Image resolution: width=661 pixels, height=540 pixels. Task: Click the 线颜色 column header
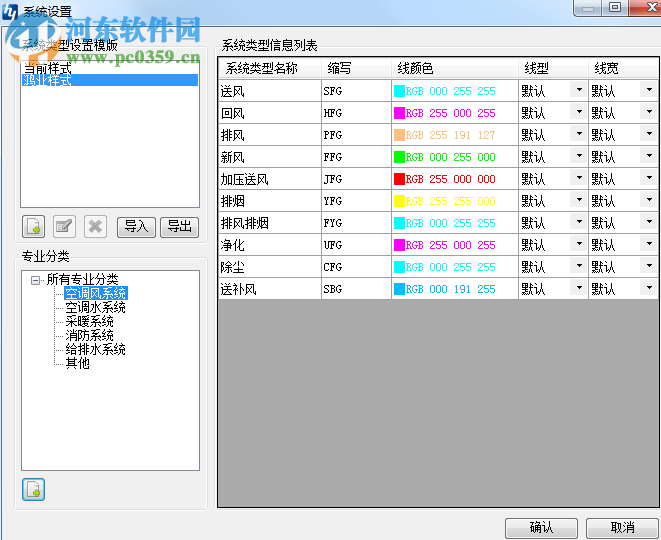(455, 68)
